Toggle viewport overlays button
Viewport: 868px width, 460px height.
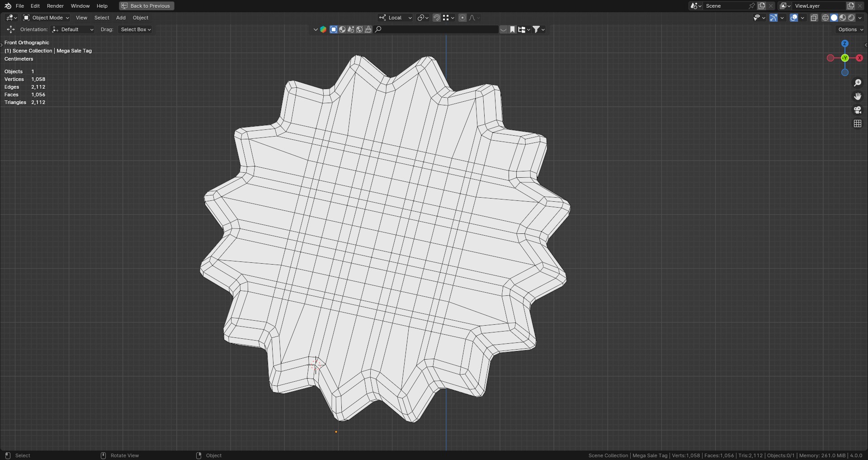(x=794, y=18)
